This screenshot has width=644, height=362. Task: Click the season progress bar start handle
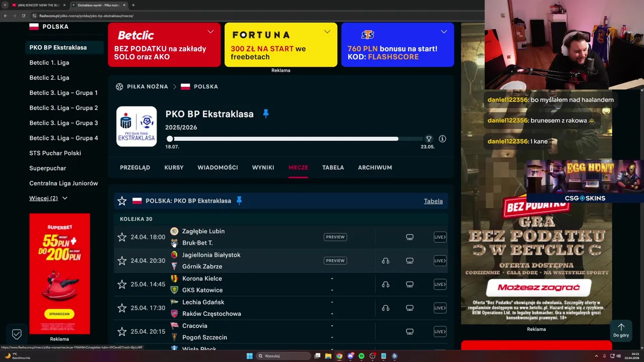click(x=170, y=139)
